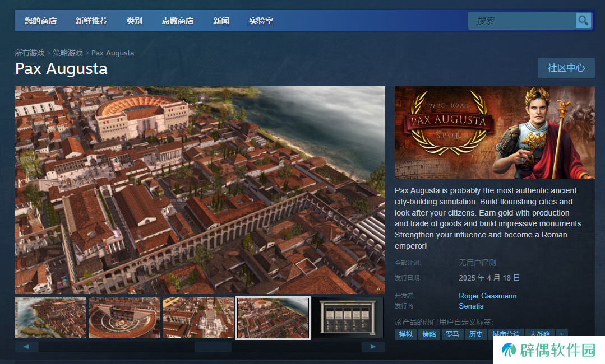
Task: Follow the 所有游戏 breadcrumb link
Action: click(x=30, y=53)
